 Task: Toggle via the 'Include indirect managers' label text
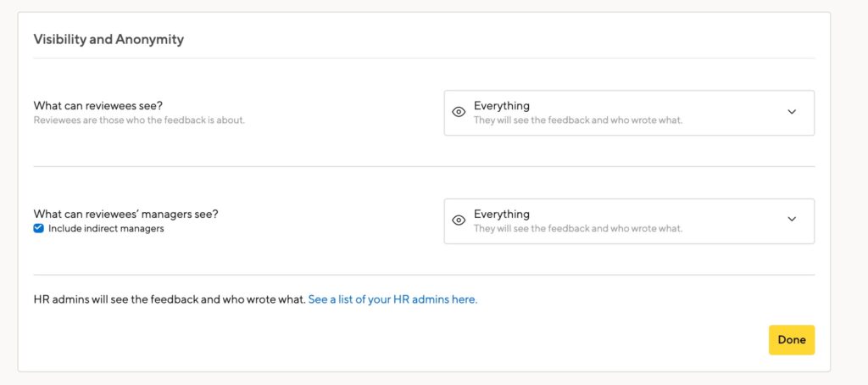[106, 228]
